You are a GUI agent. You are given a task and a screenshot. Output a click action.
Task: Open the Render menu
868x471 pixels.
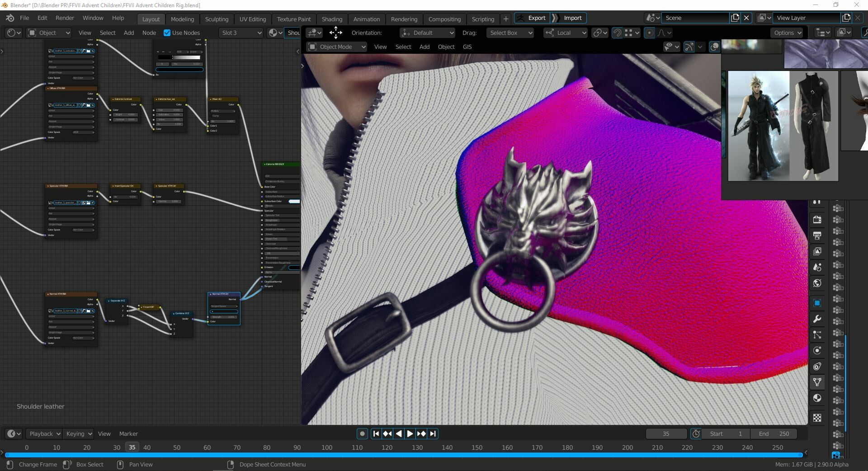click(65, 18)
